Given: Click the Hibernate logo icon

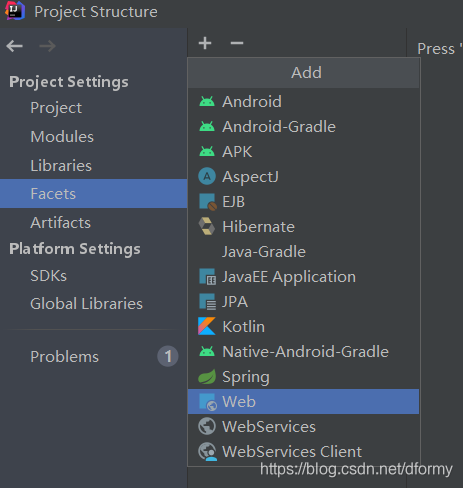Looking at the screenshot, I should pyautogui.click(x=207, y=226).
